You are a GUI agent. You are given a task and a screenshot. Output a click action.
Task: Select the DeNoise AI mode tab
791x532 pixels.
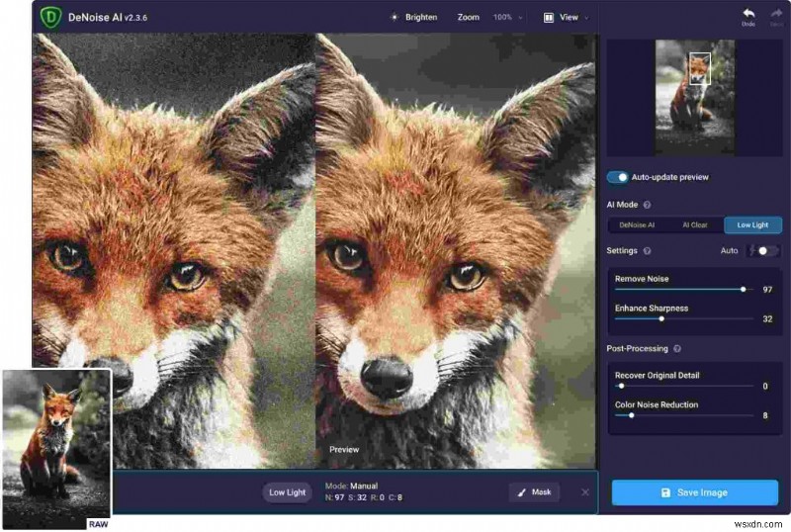pyautogui.click(x=637, y=225)
